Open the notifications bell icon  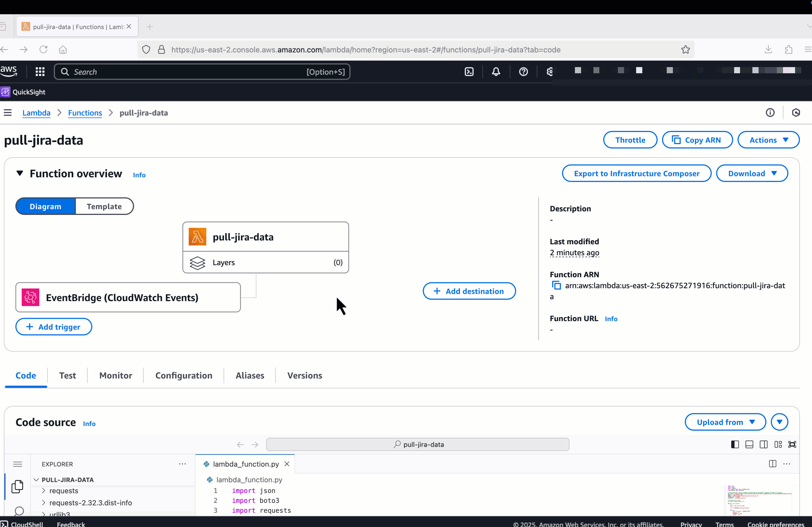[496, 72]
